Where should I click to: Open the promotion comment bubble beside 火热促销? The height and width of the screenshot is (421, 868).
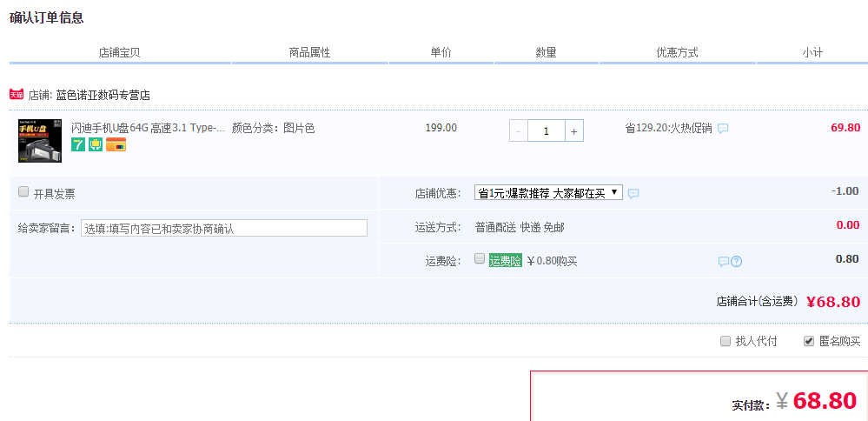pos(723,129)
